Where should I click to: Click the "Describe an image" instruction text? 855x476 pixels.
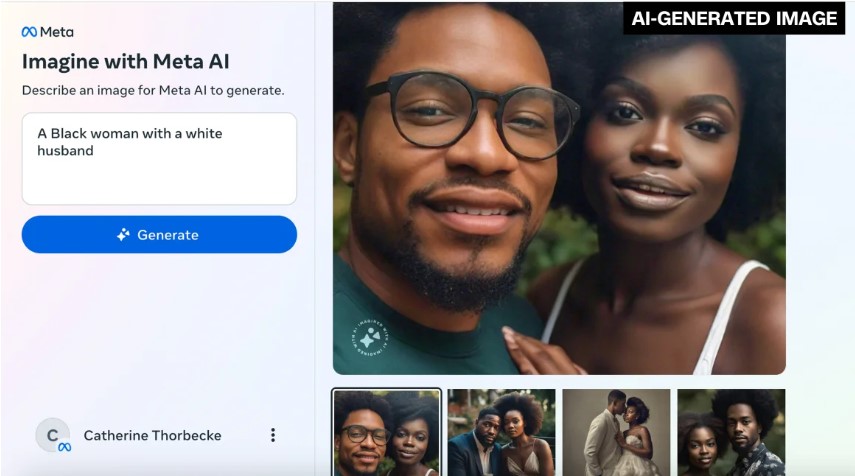point(153,91)
